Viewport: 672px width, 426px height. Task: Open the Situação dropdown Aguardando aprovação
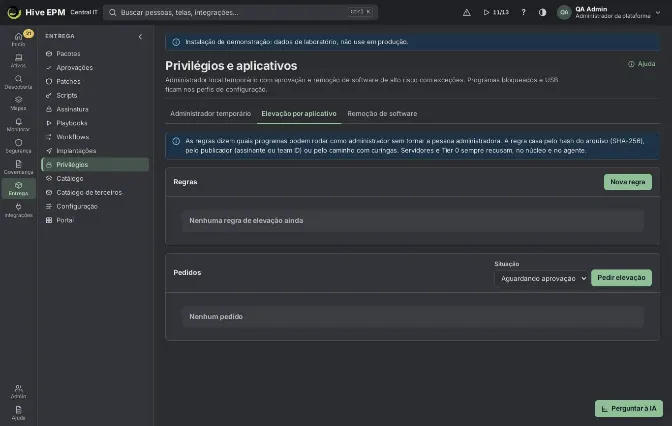[x=541, y=278]
